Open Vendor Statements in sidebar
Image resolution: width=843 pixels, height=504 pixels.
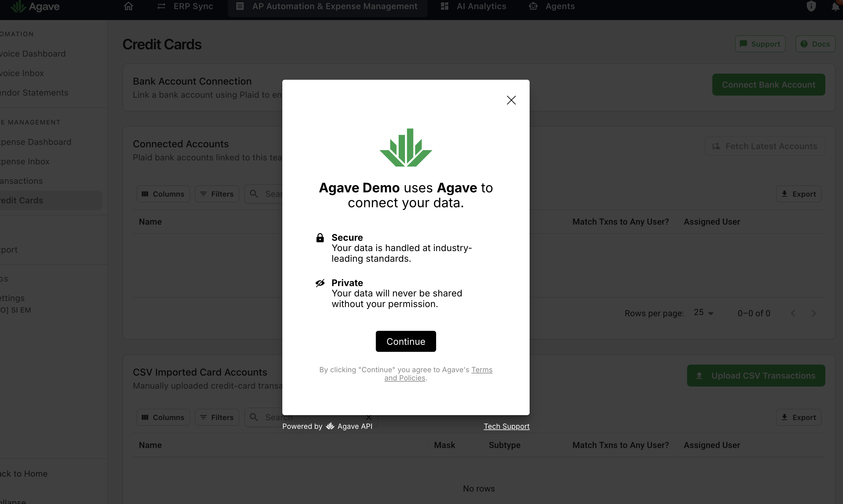34,93
